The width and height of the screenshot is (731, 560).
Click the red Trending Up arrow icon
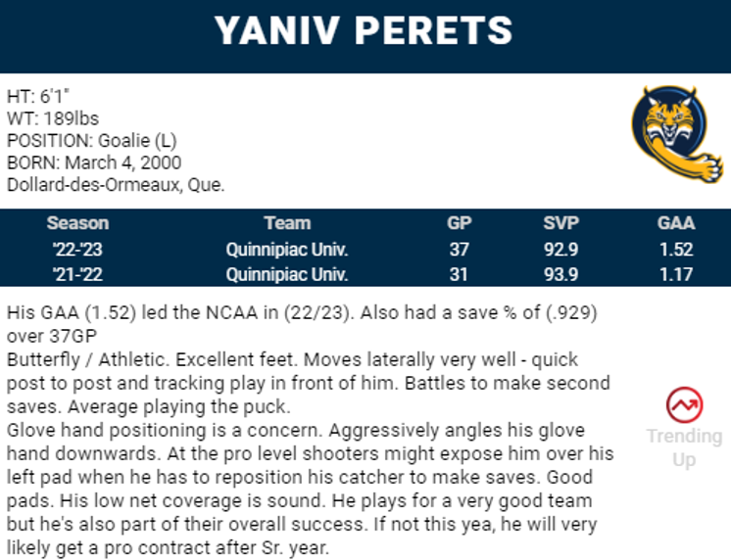[683, 403]
